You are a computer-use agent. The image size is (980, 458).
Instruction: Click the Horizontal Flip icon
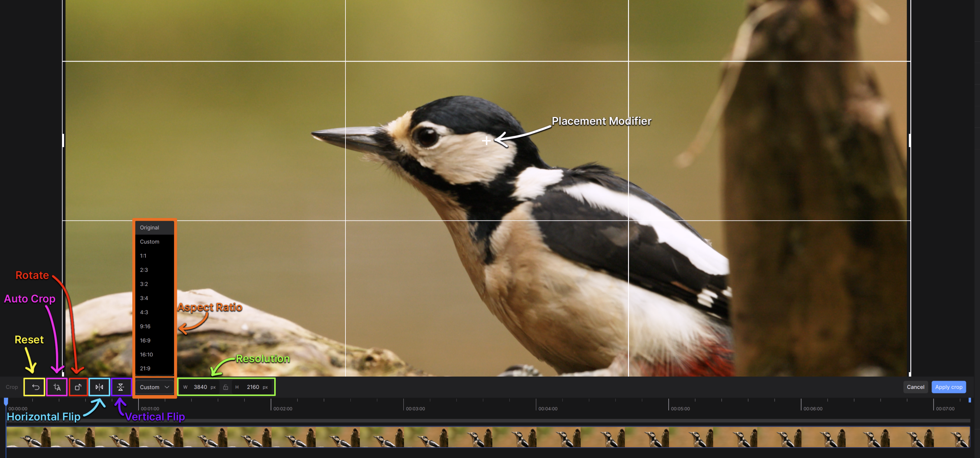[99, 387]
